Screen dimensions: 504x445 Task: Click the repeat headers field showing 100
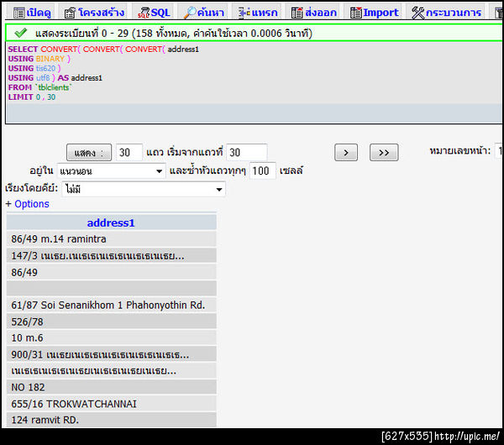click(263, 170)
